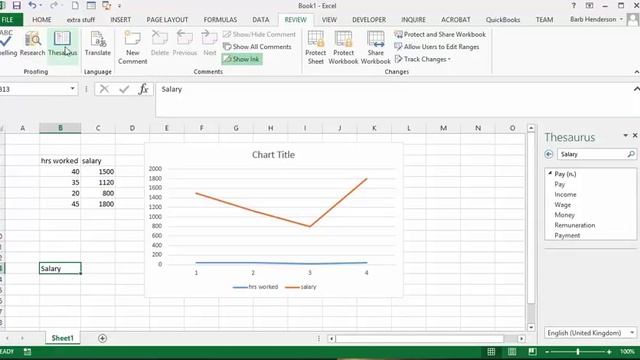Toggle Show/Hide Comment
The height and width of the screenshot is (360, 640).
click(259, 35)
